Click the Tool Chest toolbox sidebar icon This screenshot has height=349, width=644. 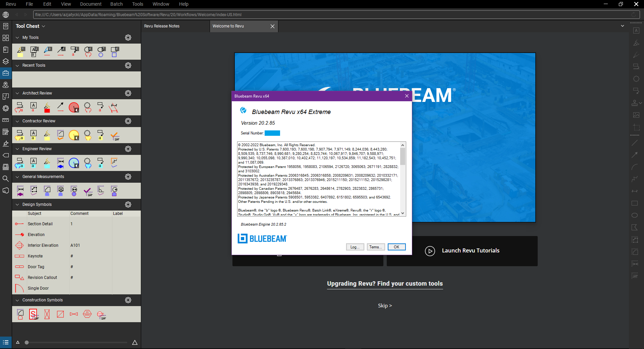click(6, 73)
